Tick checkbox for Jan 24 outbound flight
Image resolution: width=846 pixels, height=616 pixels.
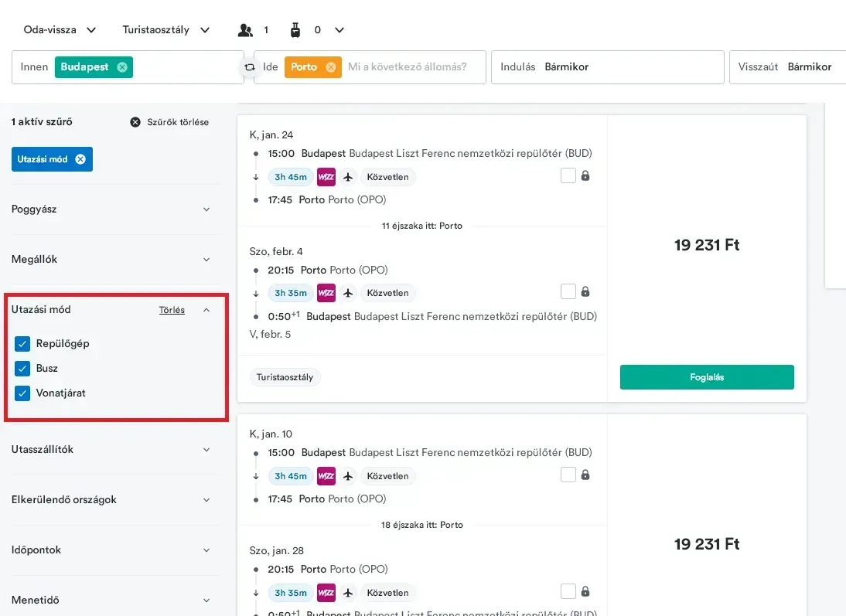pyautogui.click(x=568, y=175)
